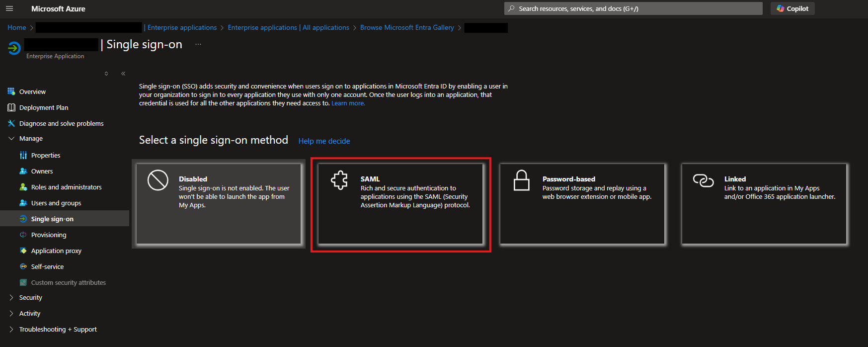868x347 pixels.
Task: Go to Browse Microsoft Entra Gallery breadcrumb
Action: pyautogui.click(x=407, y=27)
